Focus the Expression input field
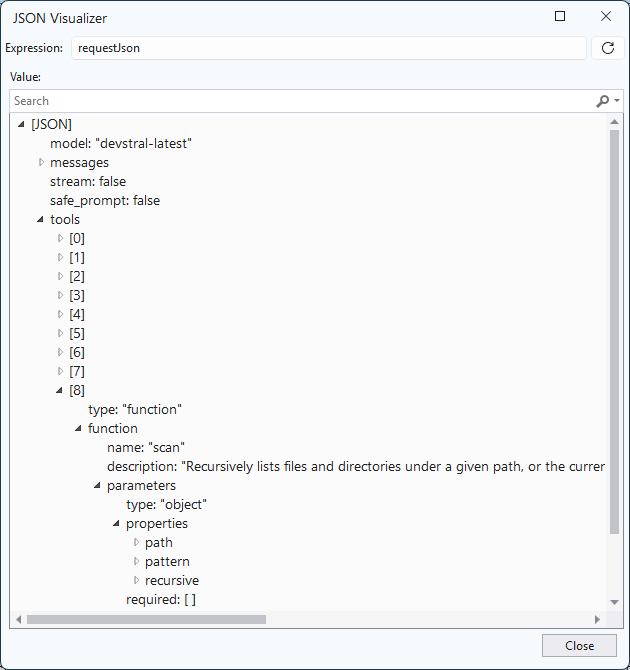 328,48
